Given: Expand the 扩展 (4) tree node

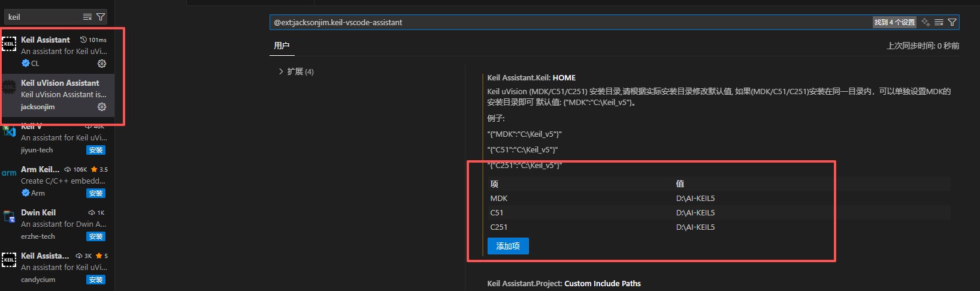Looking at the screenshot, I should point(282,71).
